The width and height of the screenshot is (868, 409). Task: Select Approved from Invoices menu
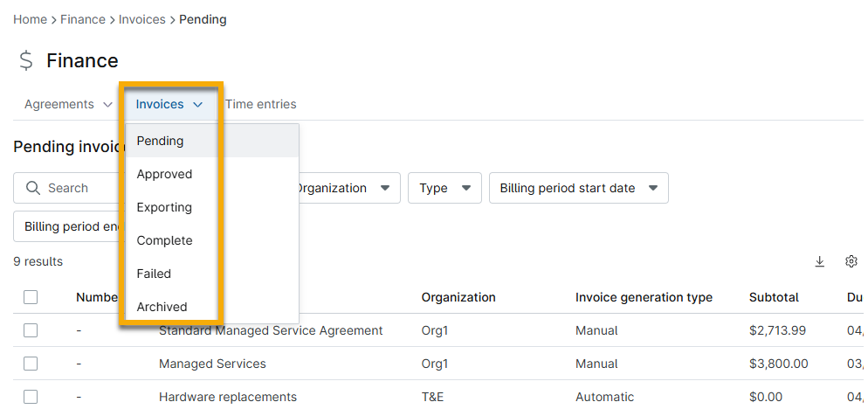[x=164, y=174]
